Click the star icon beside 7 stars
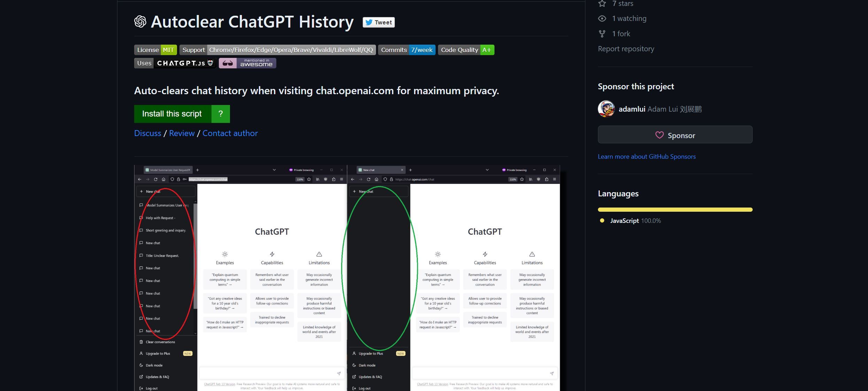Screen dimensions: 868x391 (602, 3)
